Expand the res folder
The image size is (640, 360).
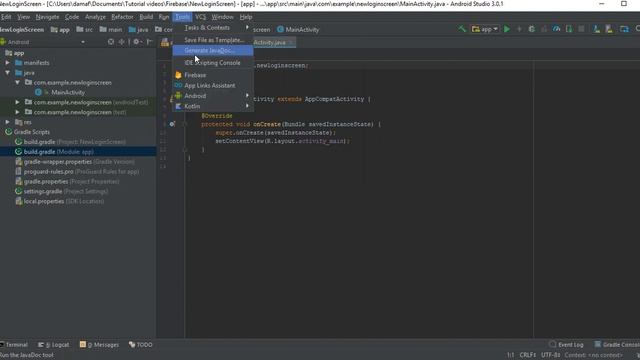pos(7,122)
